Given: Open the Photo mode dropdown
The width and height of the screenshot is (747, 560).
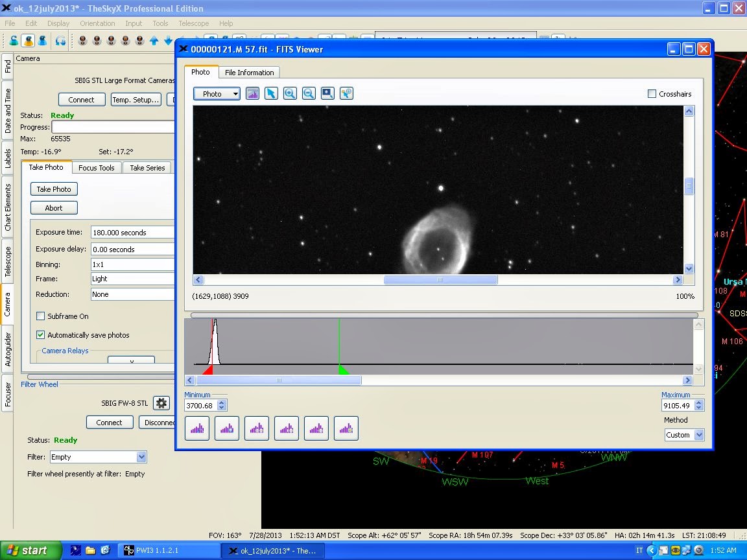Looking at the screenshot, I should (217, 94).
